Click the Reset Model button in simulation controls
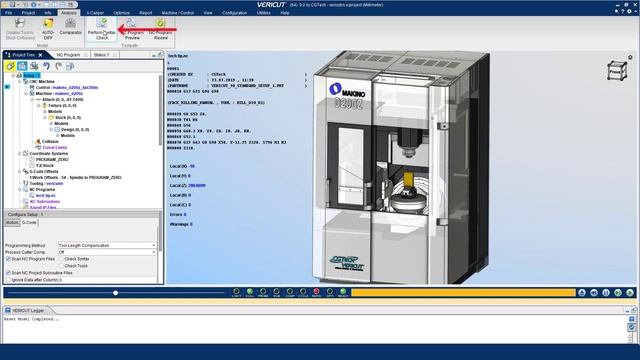Viewport: 640px width, 360px height. click(x=582, y=293)
